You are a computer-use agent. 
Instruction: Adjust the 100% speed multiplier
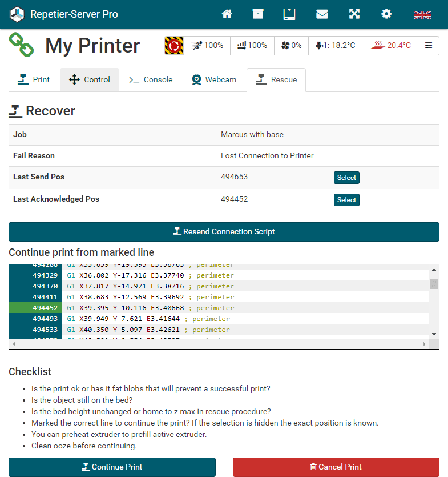pyautogui.click(x=208, y=45)
